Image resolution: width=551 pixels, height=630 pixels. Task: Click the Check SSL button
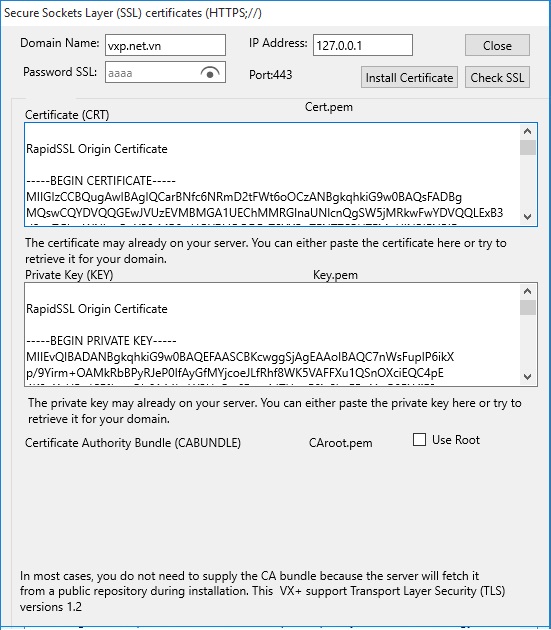coord(497,77)
